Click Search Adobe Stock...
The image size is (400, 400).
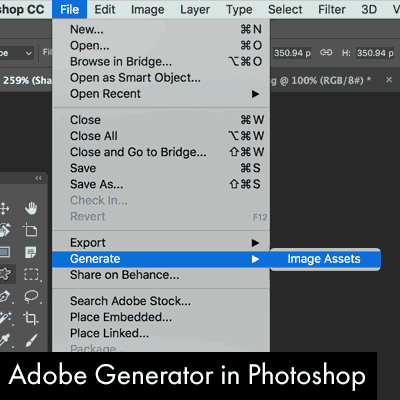pos(161,301)
